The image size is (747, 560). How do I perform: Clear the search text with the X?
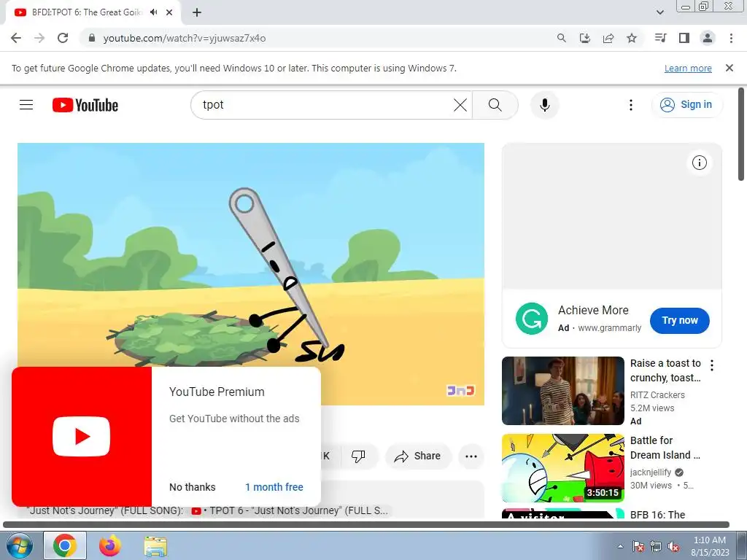click(x=460, y=105)
